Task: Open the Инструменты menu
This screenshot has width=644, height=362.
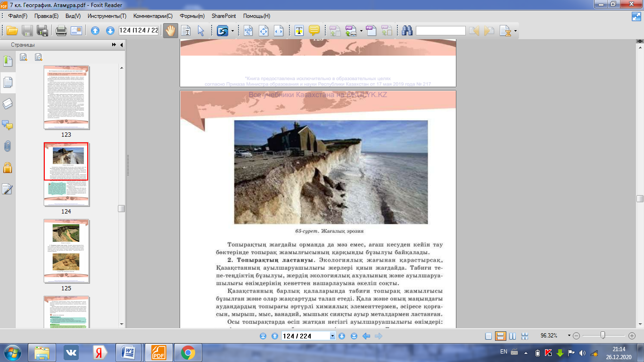Action: coord(107,16)
